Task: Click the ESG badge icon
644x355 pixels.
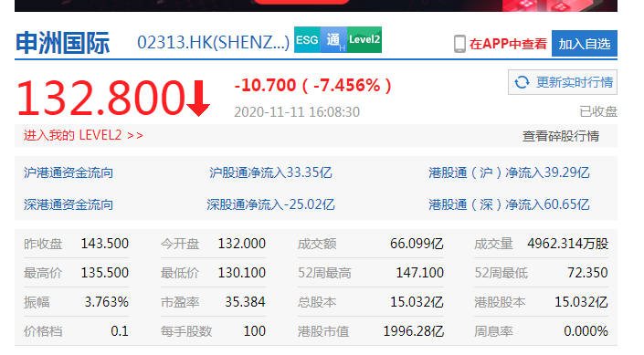Action: (x=307, y=40)
